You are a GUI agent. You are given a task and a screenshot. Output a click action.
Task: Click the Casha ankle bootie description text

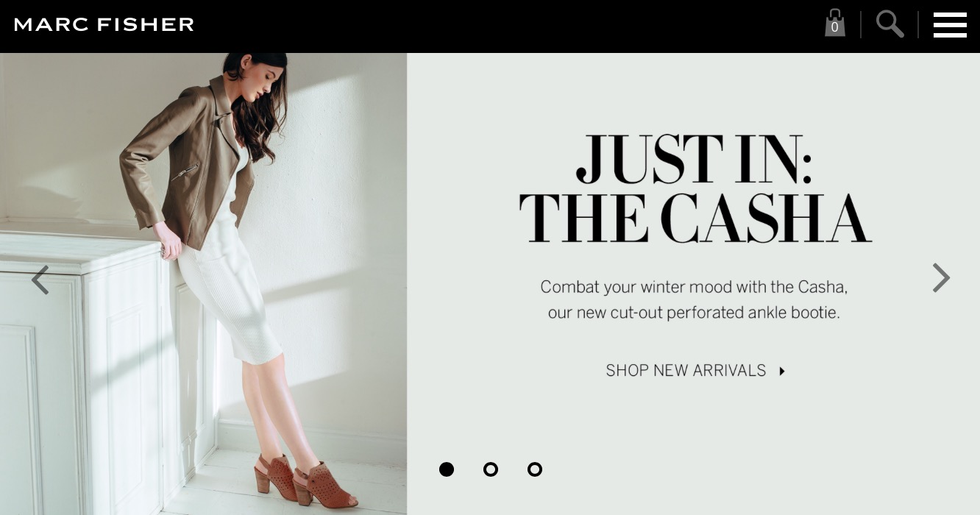point(694,299)
